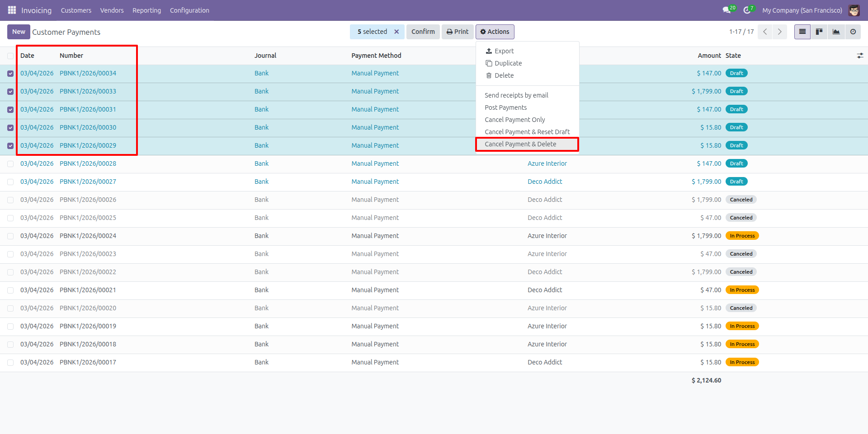Screen dimensions: 868x434
Task: Check payment PBNK1/2026/00019 checkbox
Action: (x=10, y=326)
